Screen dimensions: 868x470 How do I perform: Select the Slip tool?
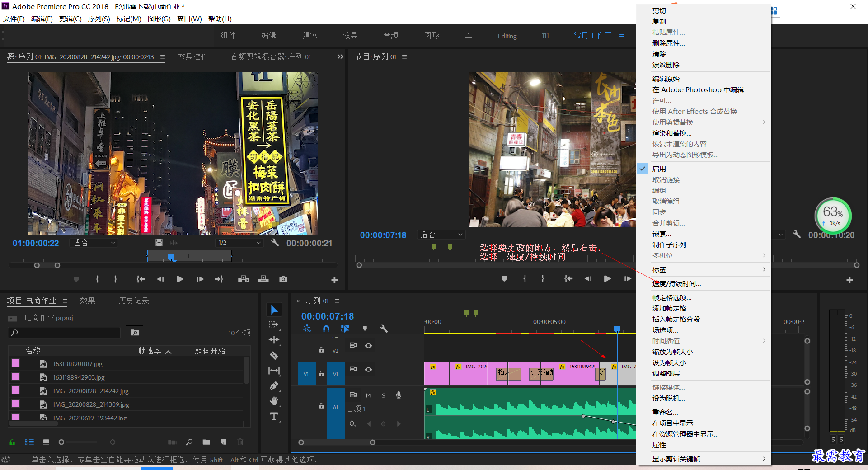[x=274, y=371]
